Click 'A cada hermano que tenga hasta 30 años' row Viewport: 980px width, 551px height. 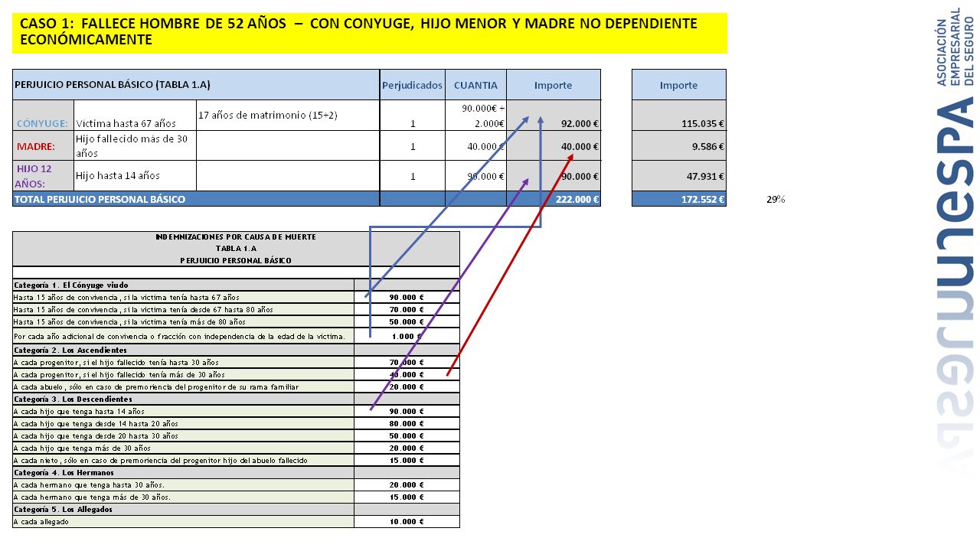pyautogui.click(x=236, y=484)
